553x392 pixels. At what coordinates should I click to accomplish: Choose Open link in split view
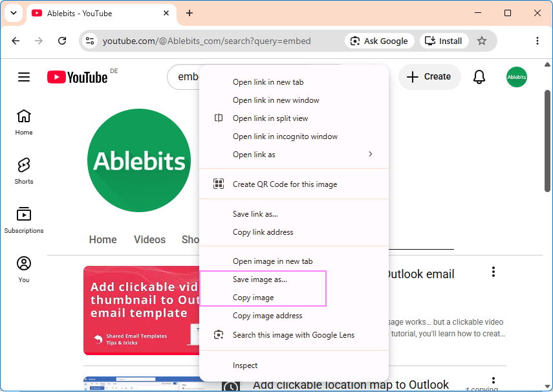coord(294,118)
